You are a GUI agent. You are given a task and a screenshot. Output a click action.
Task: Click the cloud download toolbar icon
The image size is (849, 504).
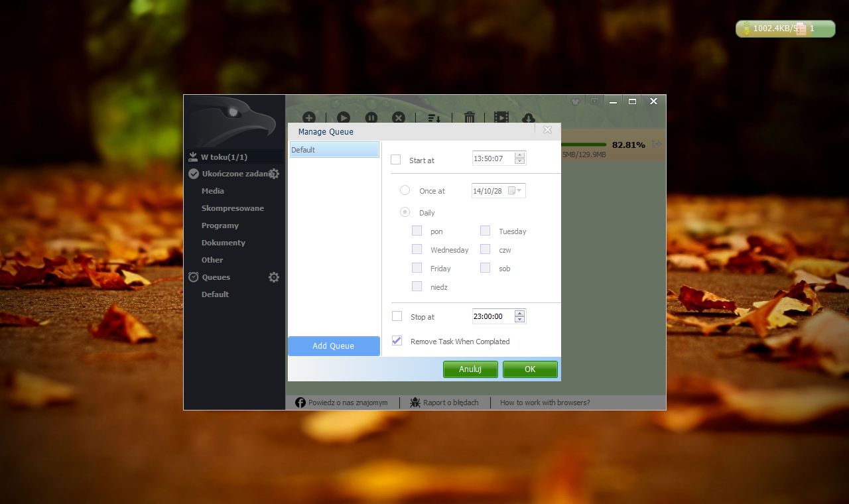[529, 118]
